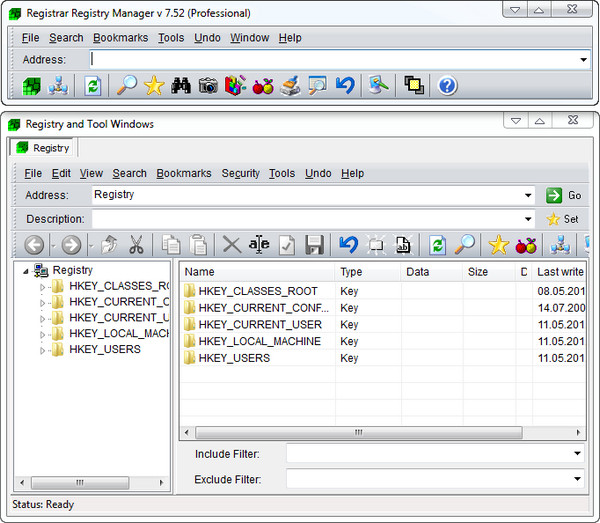
Task: Sort by the Last write column header
Action: click(x=559, y=272)
